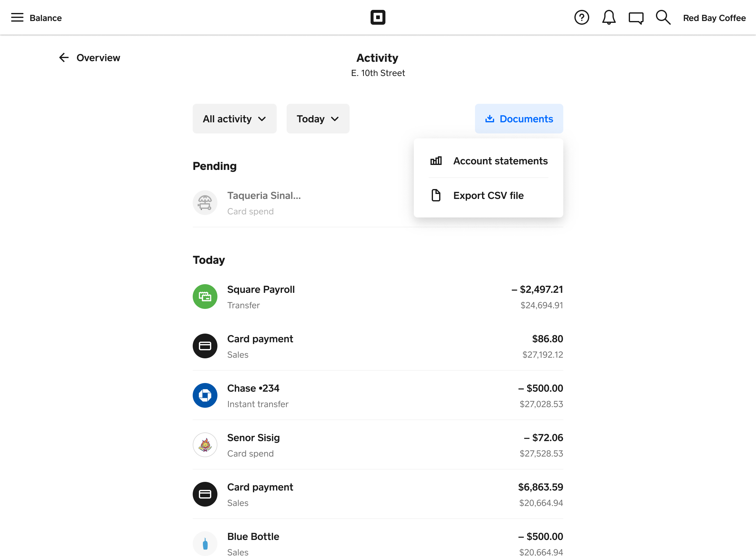This screenshot has width=756, height=556.
Task: Click the – $72.06 amount
Action: pos(543,438)
